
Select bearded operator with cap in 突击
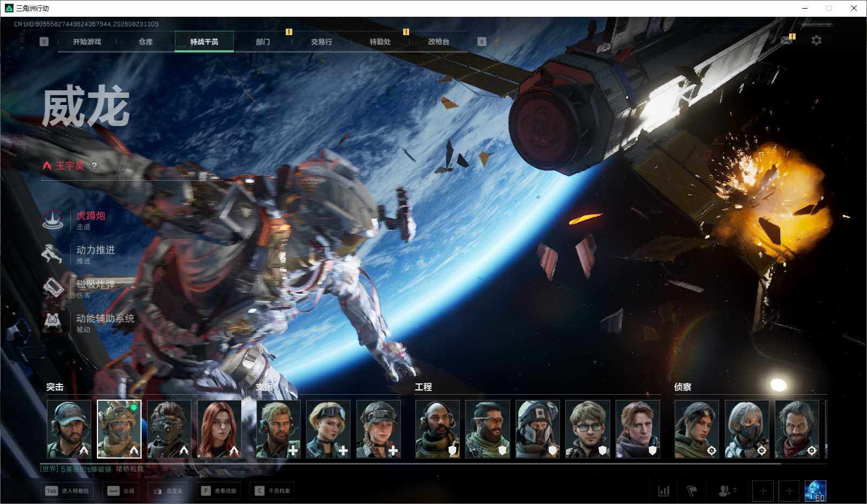coord(69,429)
